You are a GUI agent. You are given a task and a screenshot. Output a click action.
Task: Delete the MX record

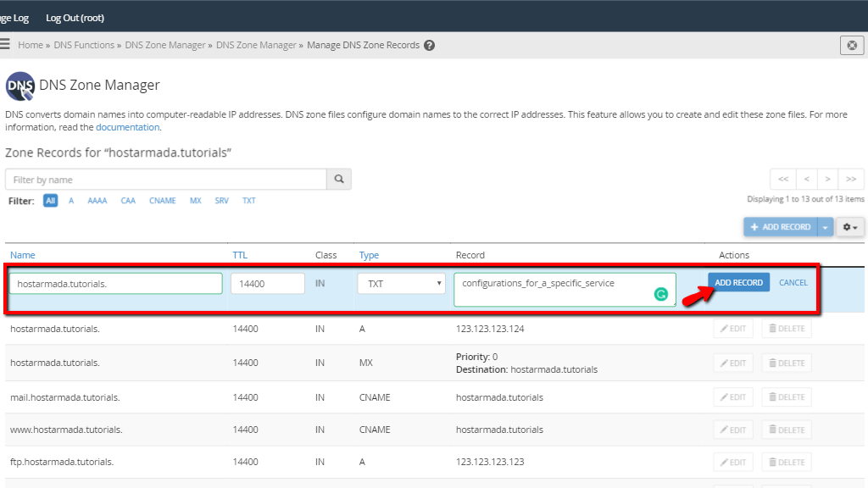[x=787, y=363]
